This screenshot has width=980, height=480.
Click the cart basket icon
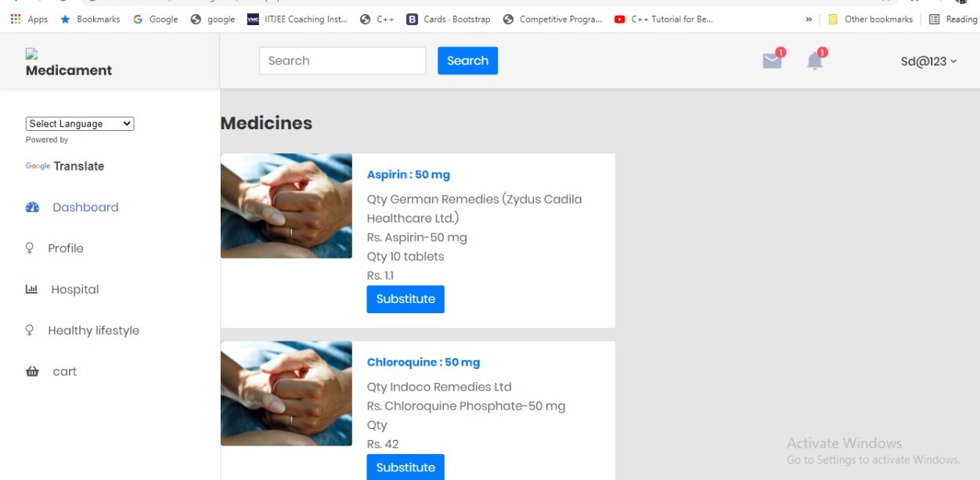pyautogui.click(x=32, y=371)
